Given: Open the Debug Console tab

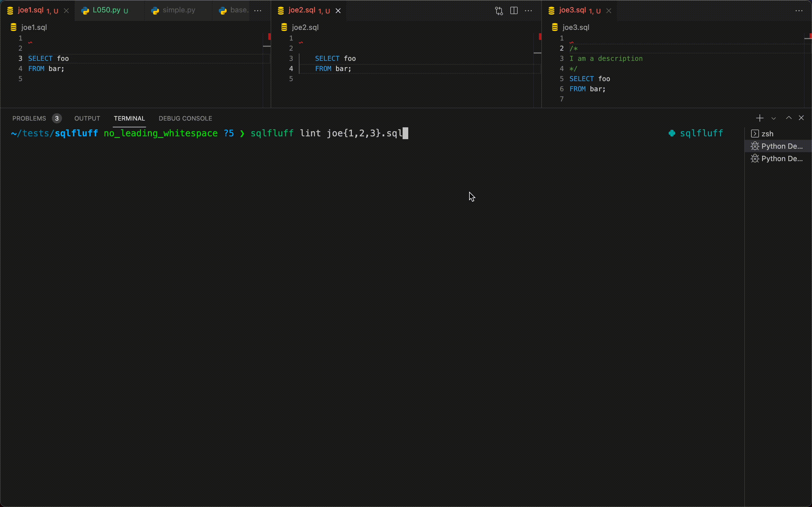Looking at the screenshot, I should pyautogui.click(x=185, y=118).
